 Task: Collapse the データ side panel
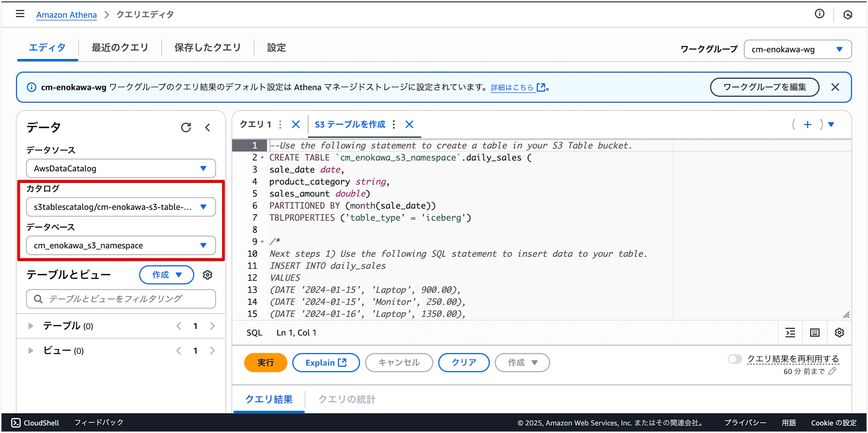(x=207, y=127)
